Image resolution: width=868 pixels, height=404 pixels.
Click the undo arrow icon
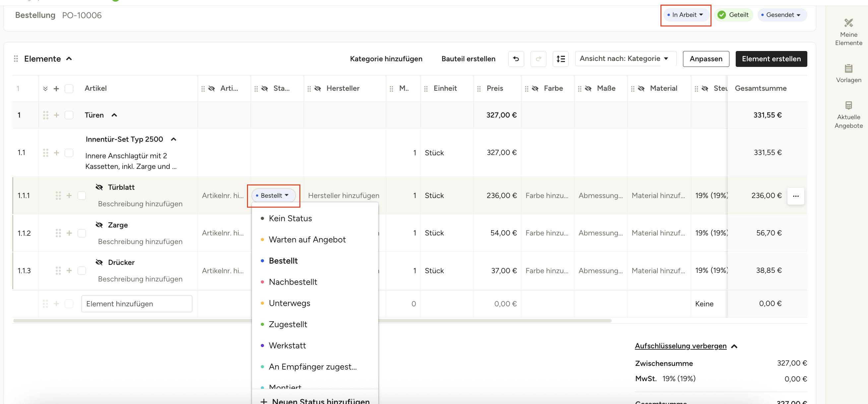click(x=516, y=59)
